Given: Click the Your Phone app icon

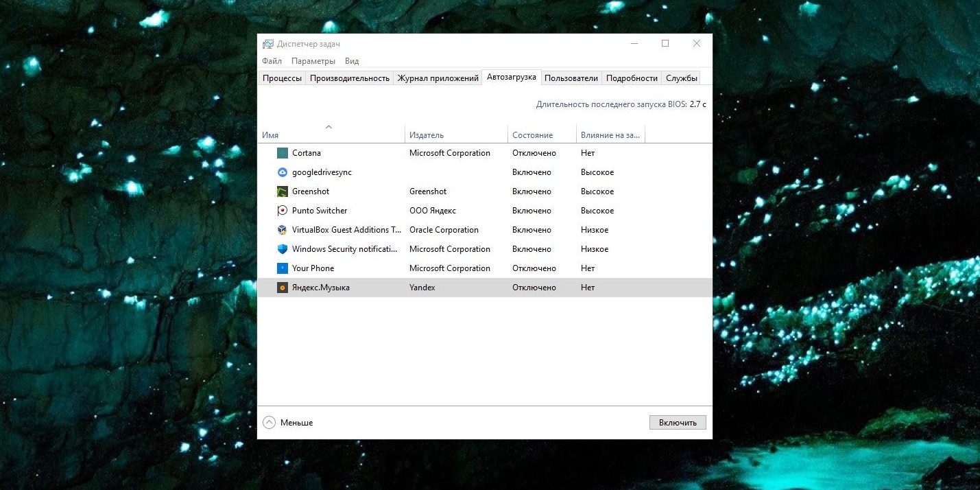Looking at the screenshot, I should [x=283, y=268].
